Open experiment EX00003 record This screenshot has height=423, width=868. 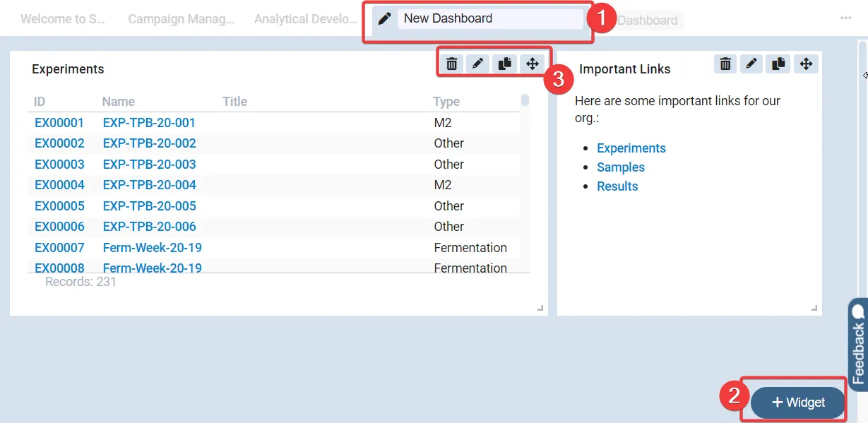[59, 165]
